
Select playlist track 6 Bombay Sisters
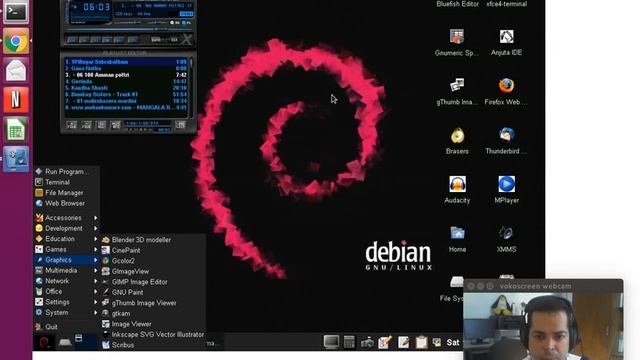(126, 94)
